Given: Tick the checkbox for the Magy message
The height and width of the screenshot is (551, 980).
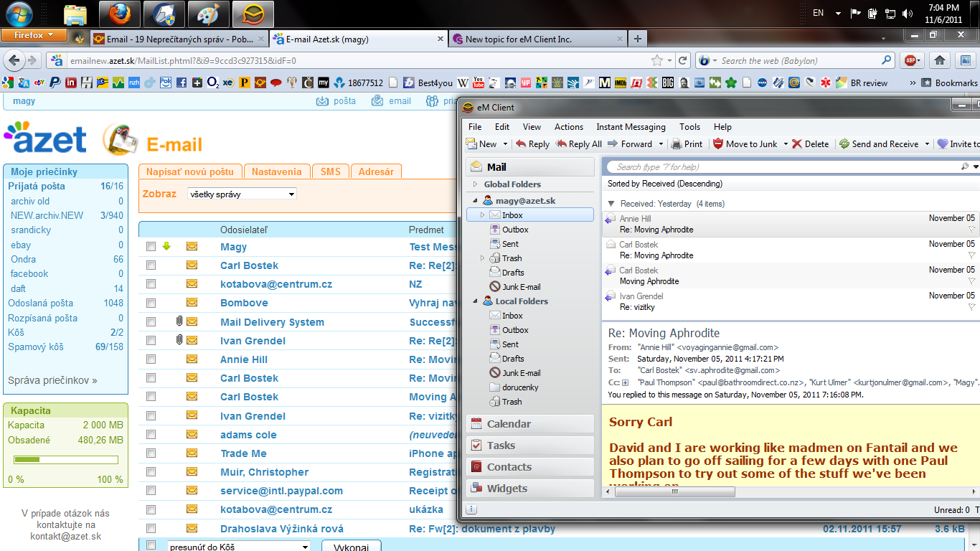Looking at the screenshot, I should [x=151, y=246].
